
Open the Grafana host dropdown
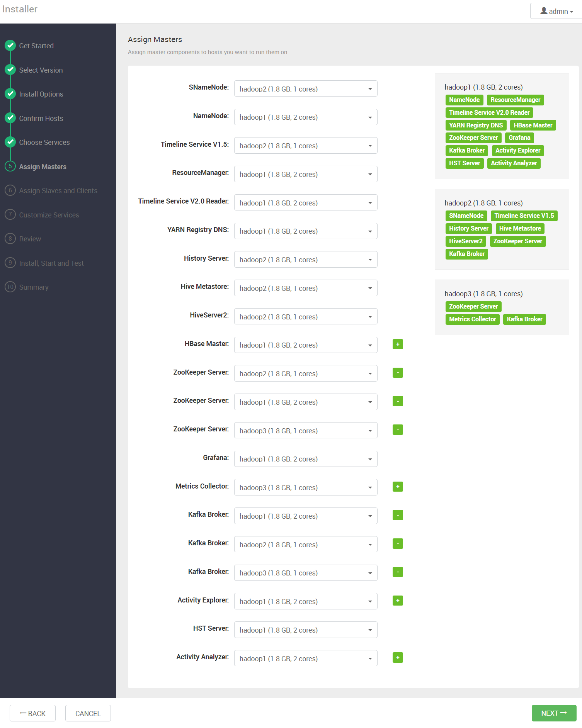click(x=306, y=459)
